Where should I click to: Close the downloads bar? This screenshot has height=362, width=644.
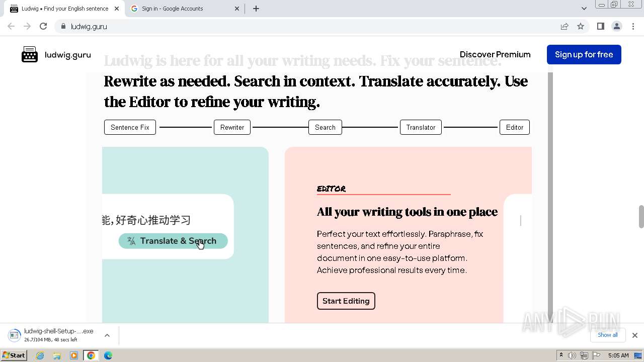pyautogui.click(x=634, y=335)
